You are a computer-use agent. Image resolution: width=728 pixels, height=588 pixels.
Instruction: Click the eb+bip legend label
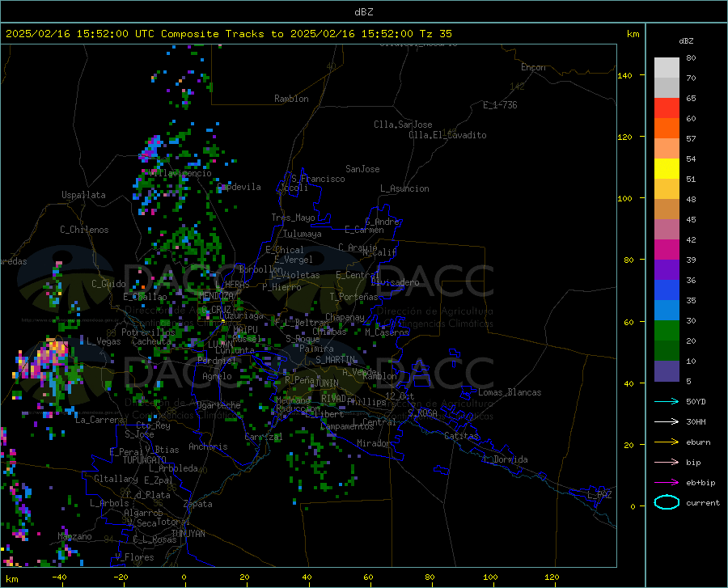[700, 483]
